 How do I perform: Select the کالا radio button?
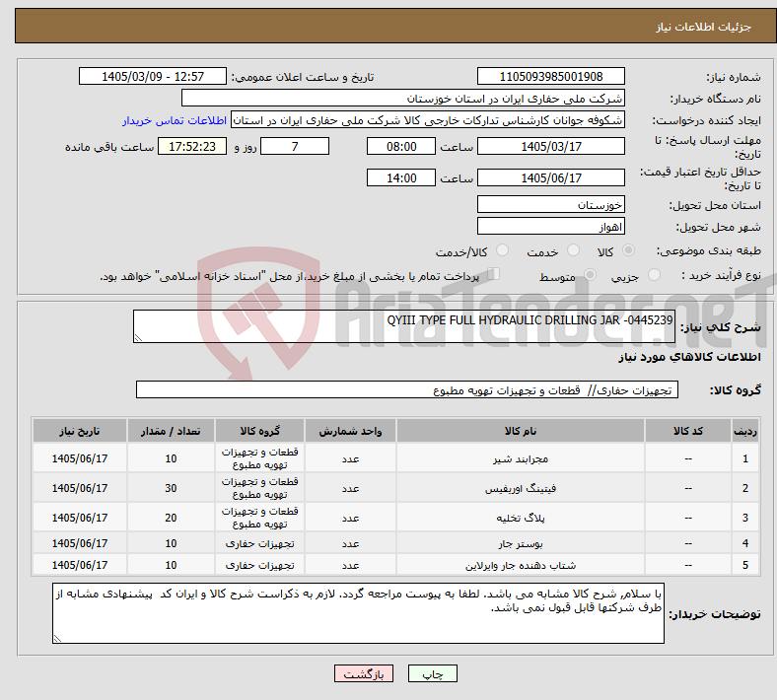pyautogui.click(x=628, y=250)
